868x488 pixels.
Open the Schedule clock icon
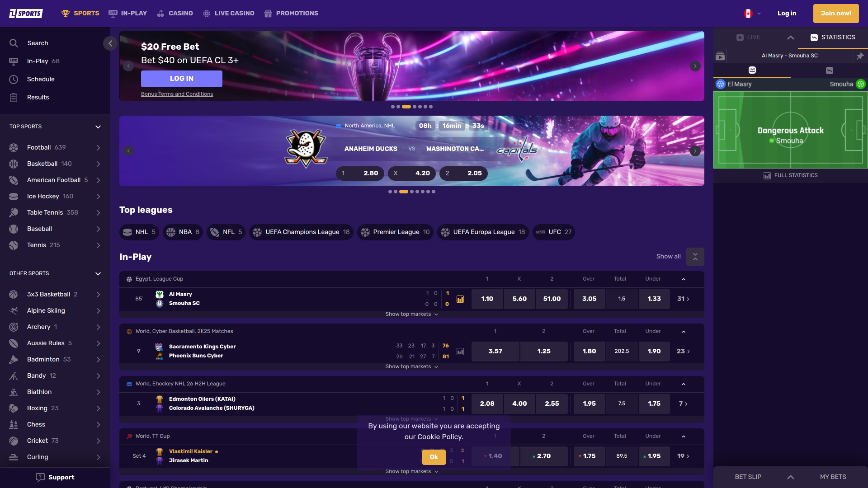[x=14, y=79]
